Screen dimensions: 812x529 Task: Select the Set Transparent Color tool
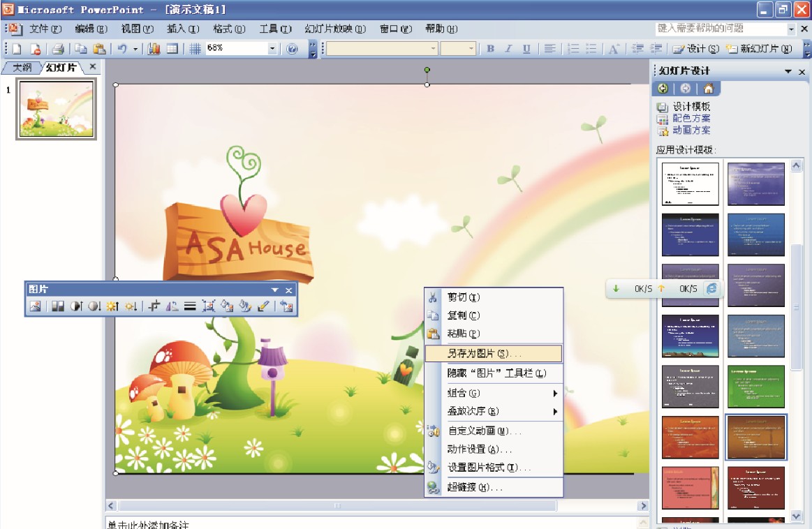(263, 306)
